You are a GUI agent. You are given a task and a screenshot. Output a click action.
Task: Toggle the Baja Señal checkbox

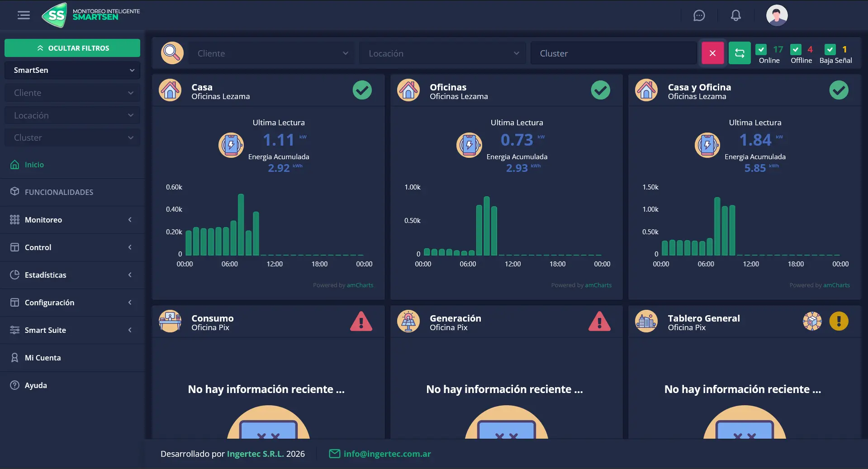[830, 49]
